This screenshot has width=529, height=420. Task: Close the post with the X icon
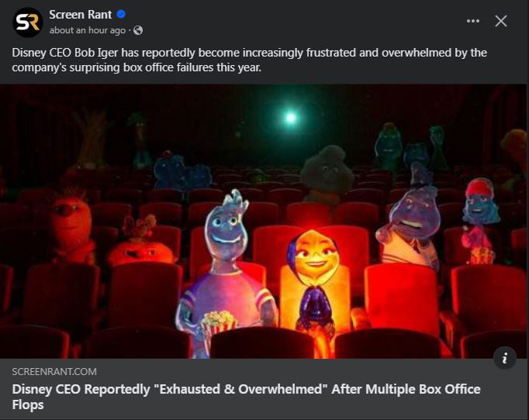(x=501, y=21)
